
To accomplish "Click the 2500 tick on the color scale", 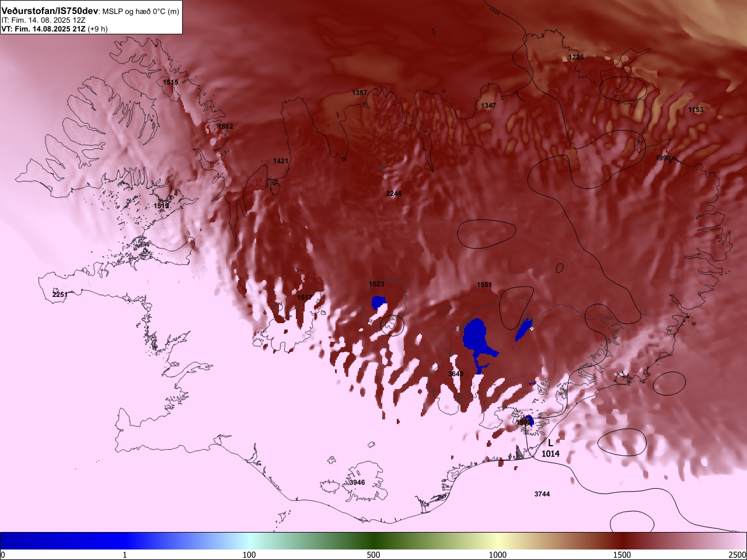I will pyautogui.click(x=737, y=555).
